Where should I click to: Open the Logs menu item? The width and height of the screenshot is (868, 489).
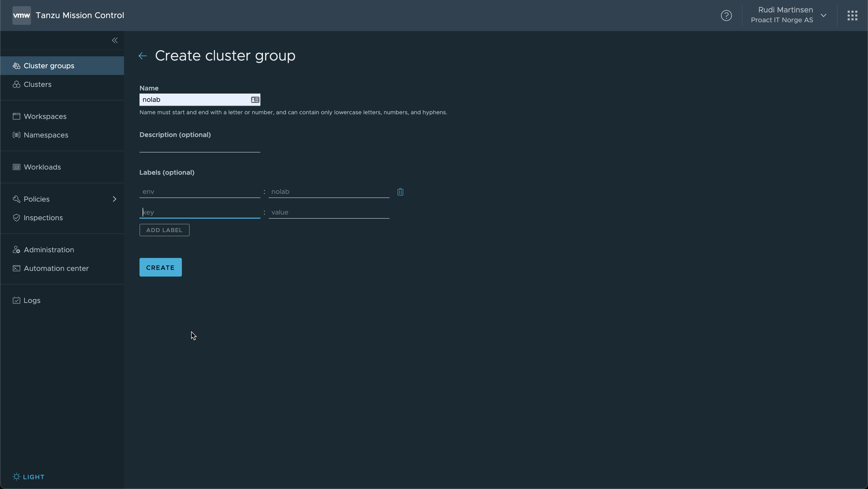[62, 300]
